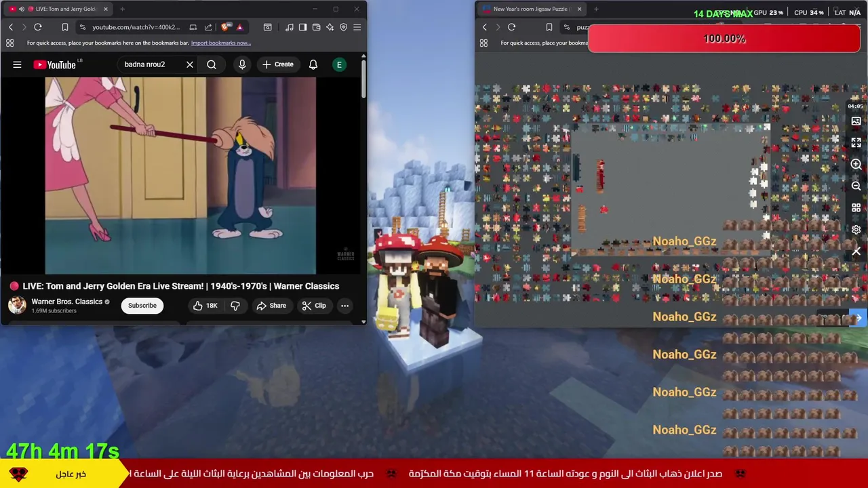The image size is (868, 488).
Task: Open jigsaw puzzle settings gear
Action: pyautogui.click(x=856, y=230)
